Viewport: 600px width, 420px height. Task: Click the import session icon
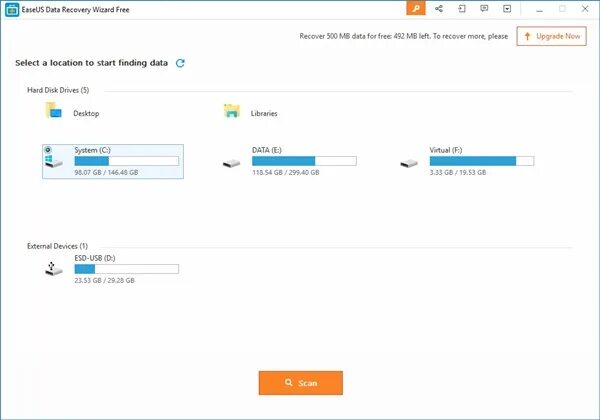(462, 9)
